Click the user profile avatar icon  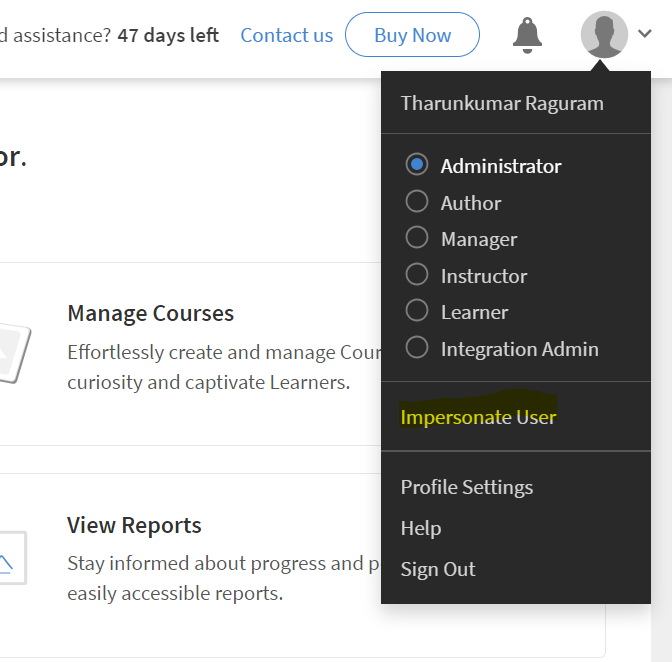click(x=604, y=35)
